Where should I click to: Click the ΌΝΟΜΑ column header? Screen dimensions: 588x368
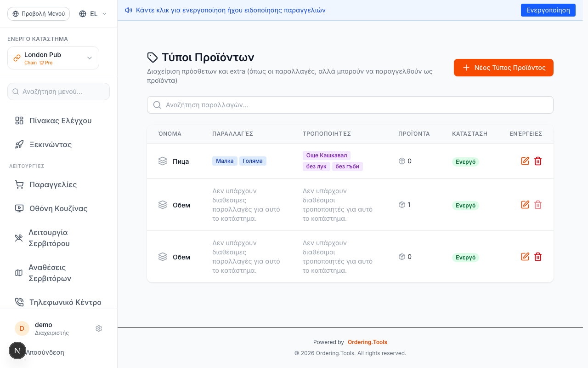(x=170, y=134)
